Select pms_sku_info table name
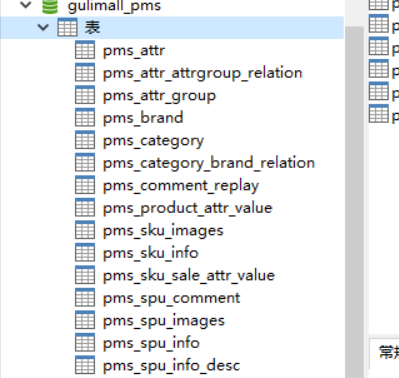The height and width of the screenshot is (378, 399). click(x=151, y=253)
